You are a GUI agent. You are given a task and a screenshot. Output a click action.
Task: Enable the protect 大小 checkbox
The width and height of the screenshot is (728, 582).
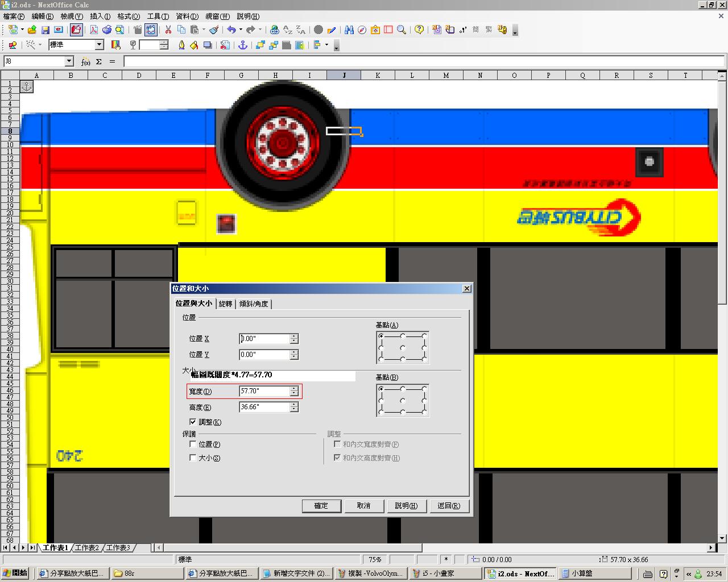(x=193, y=458)
